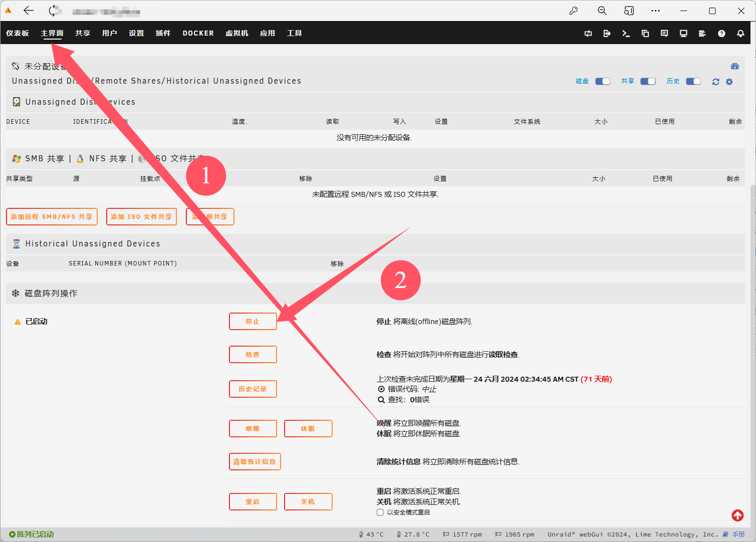The height and width of the screenshot is (542, 756).
Task: Toggle the 磁盘 switch
Action: 602,81
